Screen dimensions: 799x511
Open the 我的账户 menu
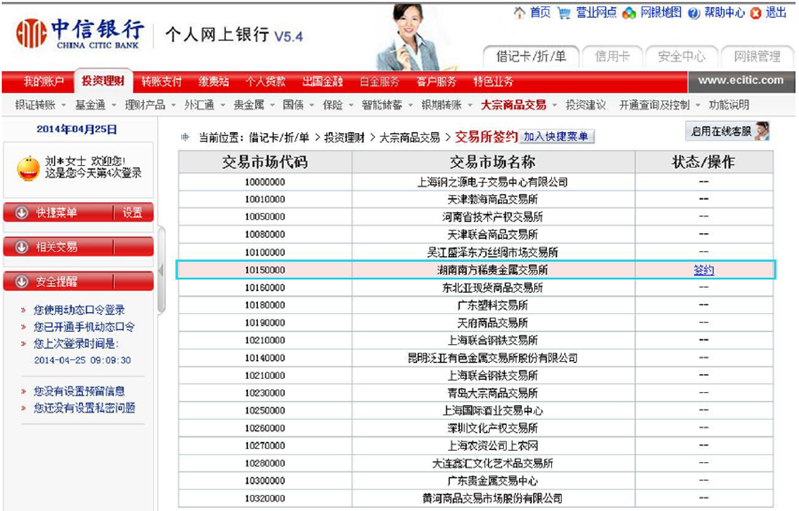click(44, 82)
